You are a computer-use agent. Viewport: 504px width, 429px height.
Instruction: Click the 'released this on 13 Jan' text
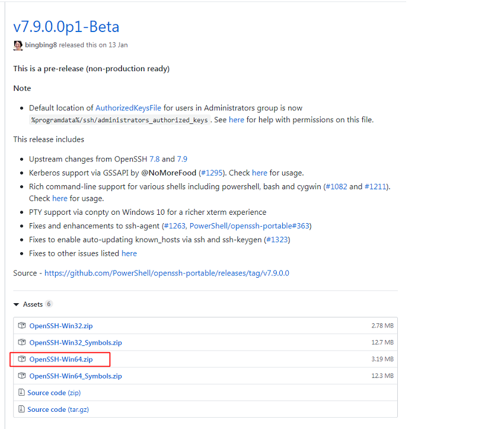point(93,45)
